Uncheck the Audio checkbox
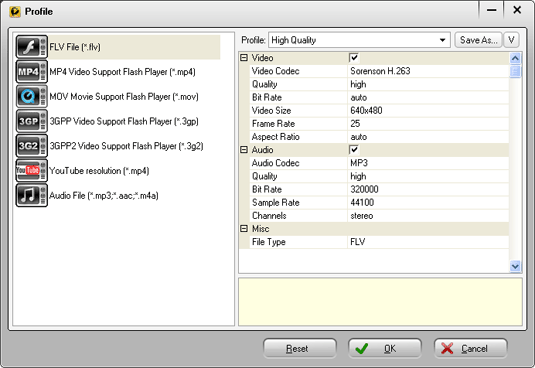The width and height of the screenshot is (535, 368). pos(354,150)
